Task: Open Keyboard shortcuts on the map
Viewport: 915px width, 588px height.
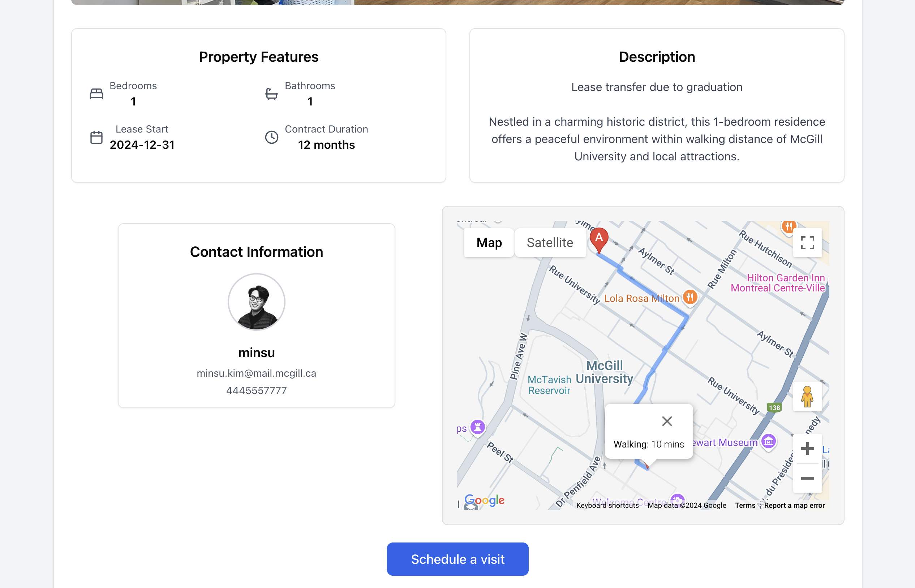Action: click(x=607, y=506)
